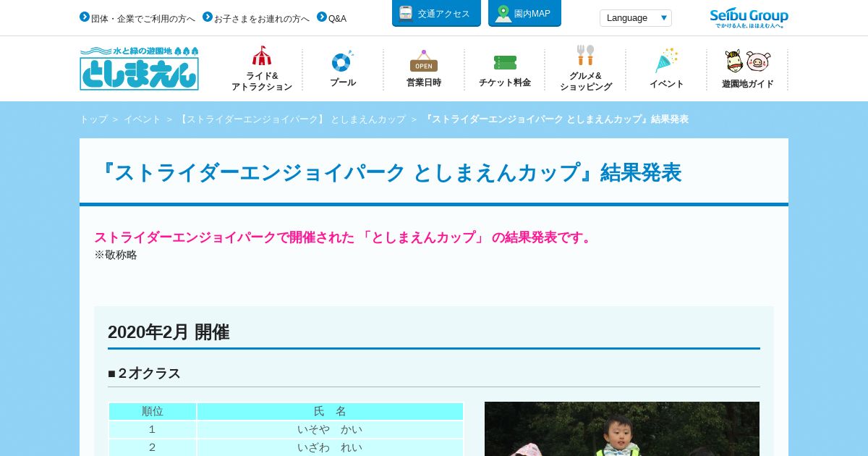This screenshot has width=868, height=456.
Task: Select プール menu label
Action: click(343, 83)
